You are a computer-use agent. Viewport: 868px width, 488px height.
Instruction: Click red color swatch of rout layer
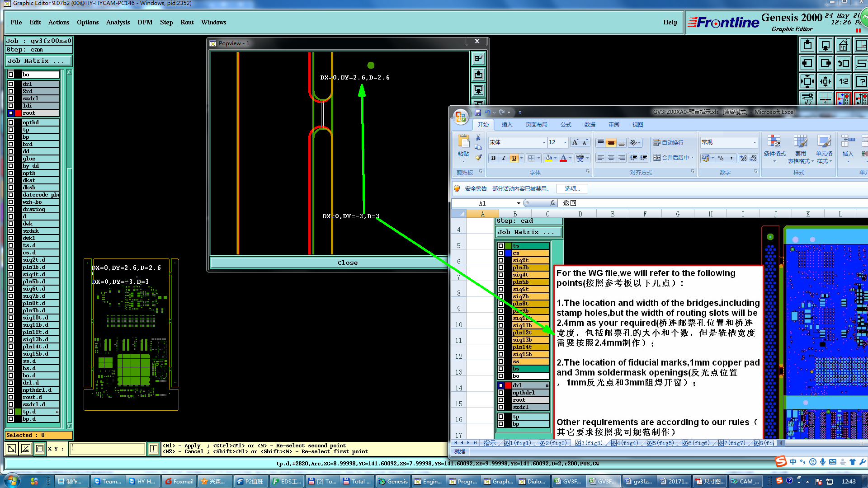click(x=18, y=113)
